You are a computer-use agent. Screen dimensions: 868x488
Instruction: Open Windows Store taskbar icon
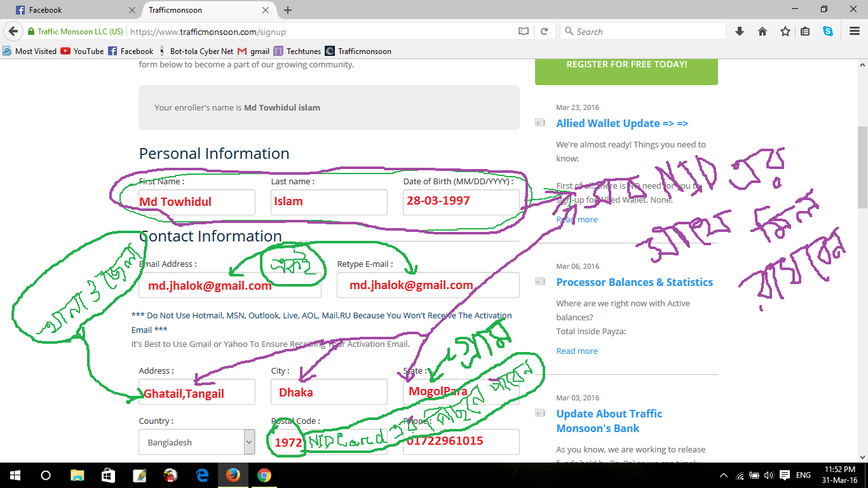coord(108,475)
